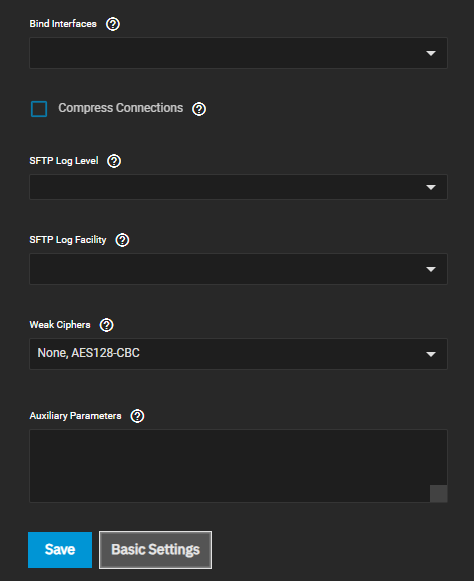The height and width of the screenshot is (581, 474).
Task: Focus the Auxiliary Parameters text area
Action: (x=238, y=466)
